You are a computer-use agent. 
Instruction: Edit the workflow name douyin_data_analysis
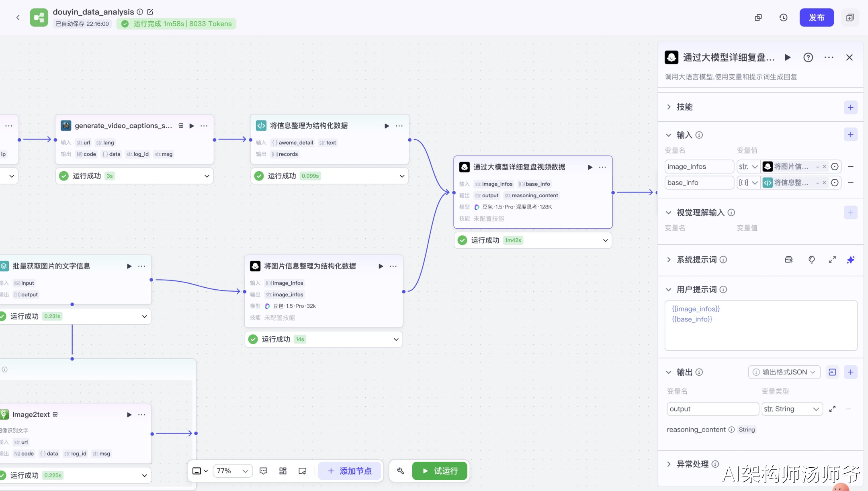[x=150, y=12]
